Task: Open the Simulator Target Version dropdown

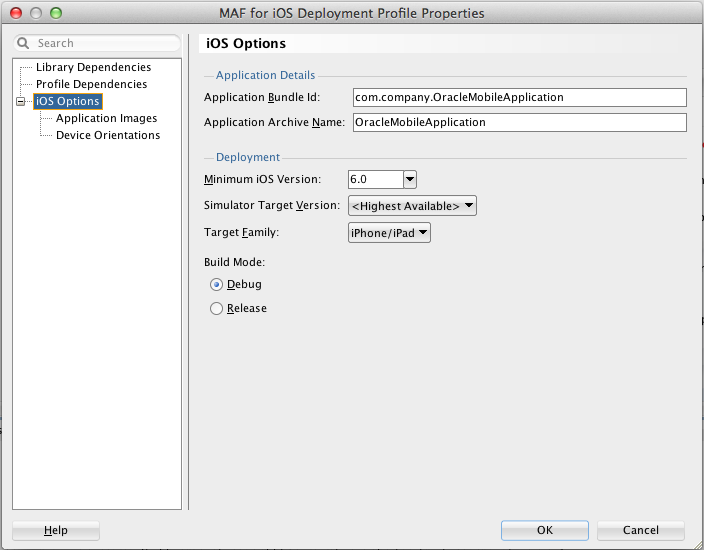Action: click(412, 206)
